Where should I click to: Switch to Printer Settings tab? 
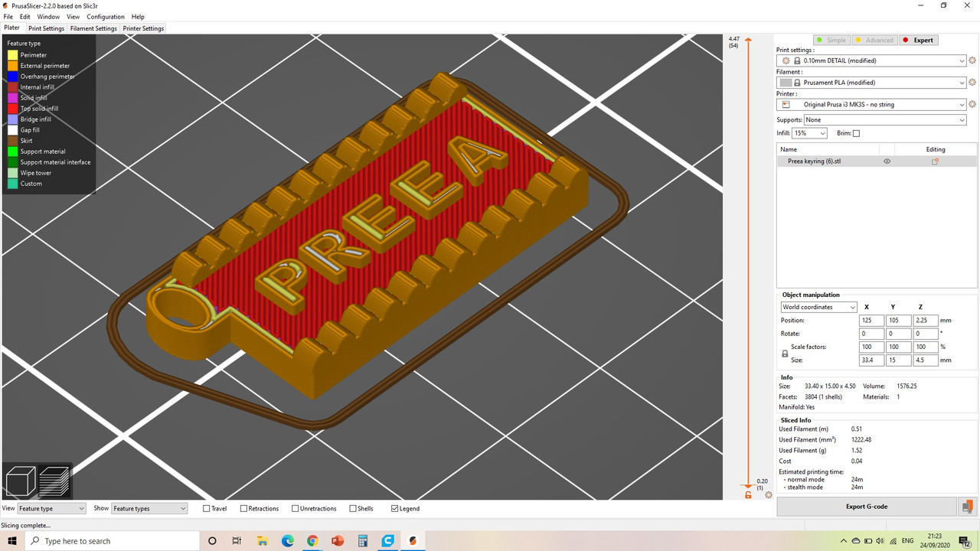tap(143, 28)
